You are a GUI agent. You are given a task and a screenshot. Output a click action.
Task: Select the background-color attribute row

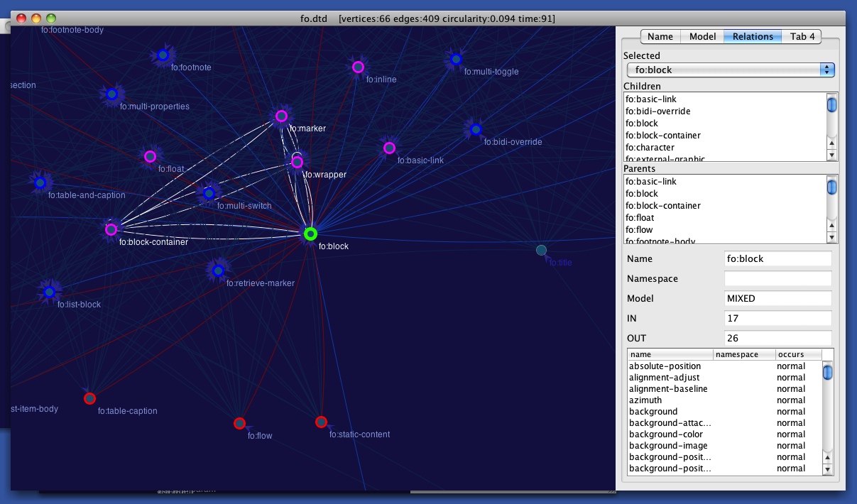pyautogui.click(x=724, y=434)
